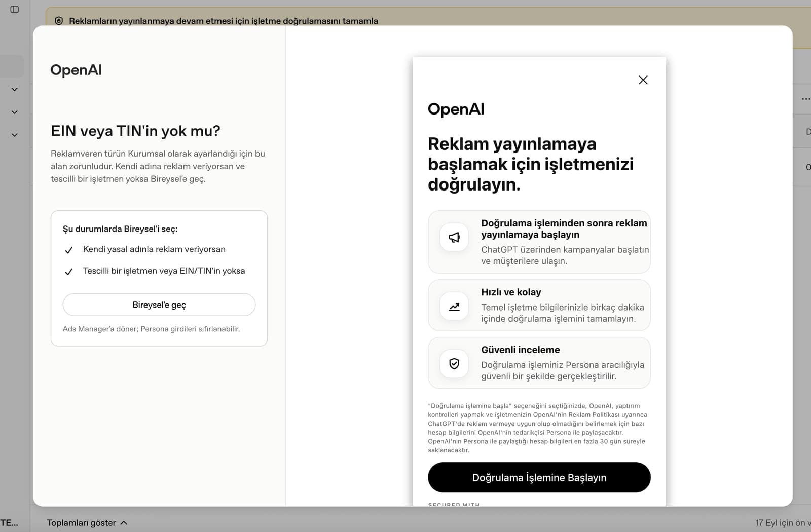This screenshot has width=811, height=532.
Task: Click 17 Eyl için ön text at bottom right
Action: [783, 523]
